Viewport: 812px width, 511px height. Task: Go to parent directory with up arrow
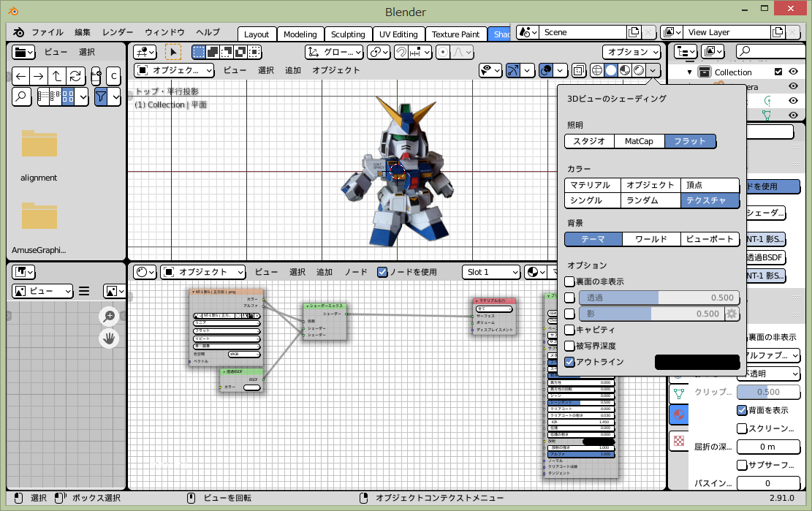(58, 76)
